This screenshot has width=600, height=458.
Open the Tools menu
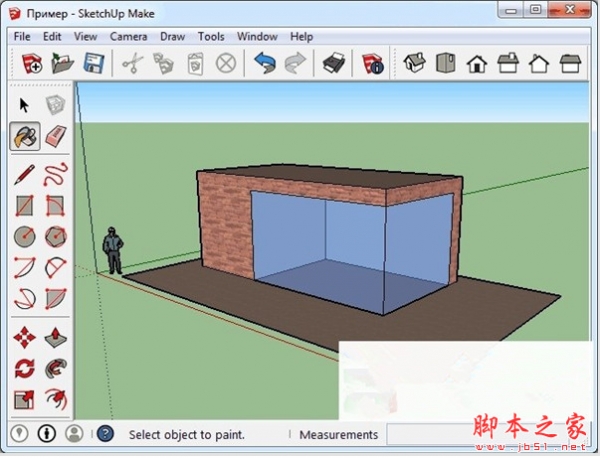coord(211,37)
